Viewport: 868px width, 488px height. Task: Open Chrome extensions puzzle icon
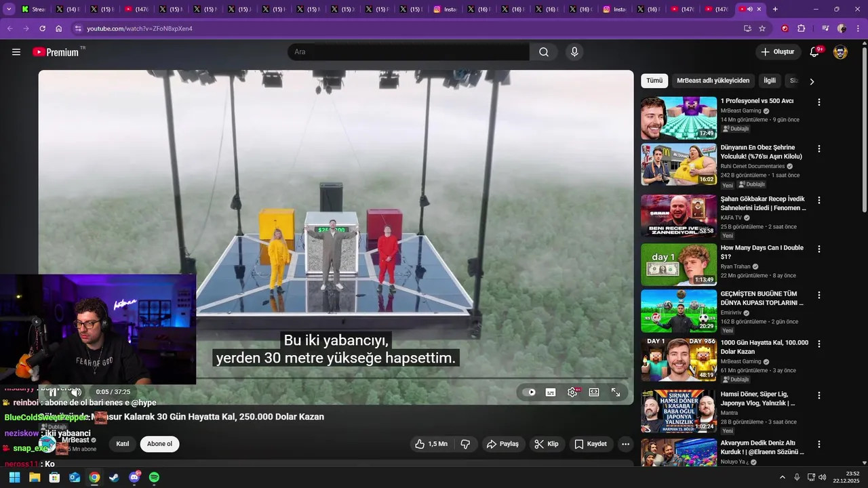click(x=802, y=28)
